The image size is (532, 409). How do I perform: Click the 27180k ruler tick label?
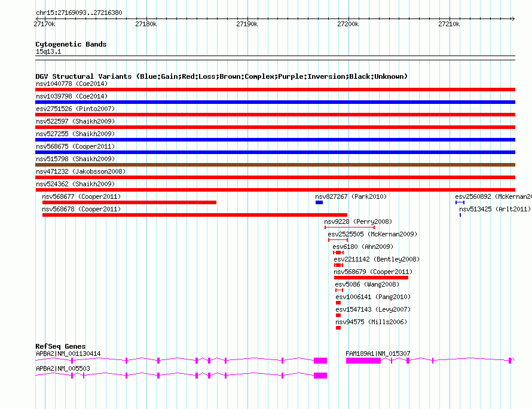(x=146, y=24)
